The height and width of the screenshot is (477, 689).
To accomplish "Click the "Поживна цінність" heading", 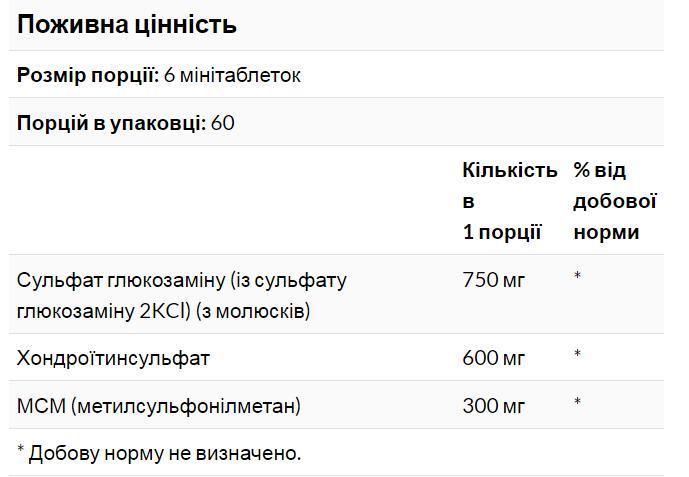I will tap(127, 25).
